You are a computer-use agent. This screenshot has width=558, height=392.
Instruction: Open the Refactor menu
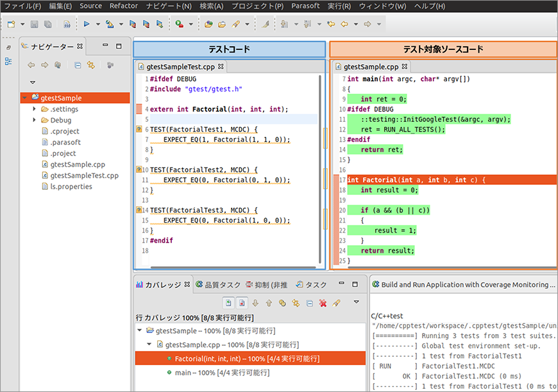tap(124, 6)
